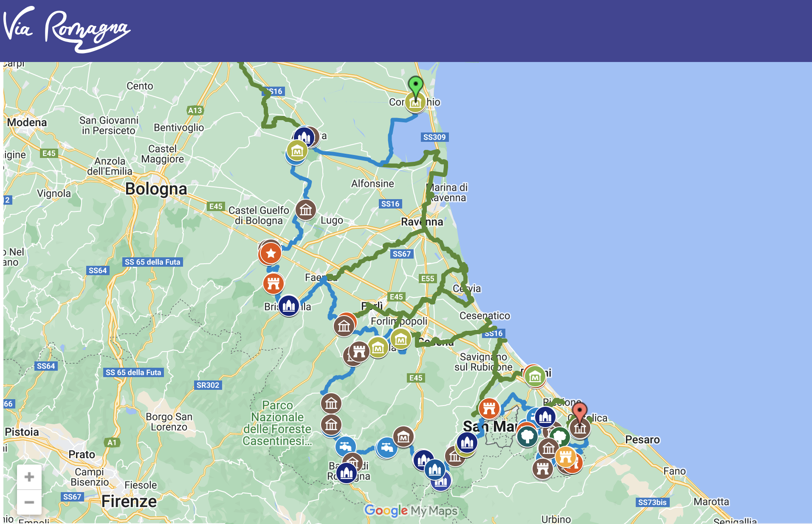This screenshot has height=524, width=812.
Task: Click the Fano town label
Action: pos(674,471)
